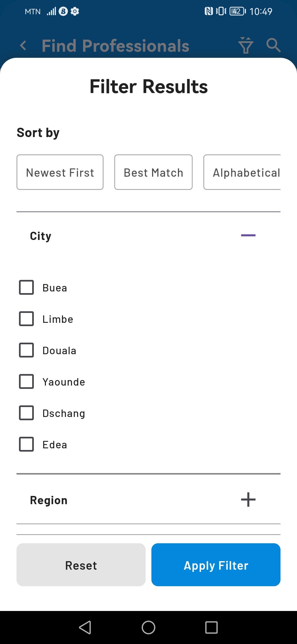Expand Region with the plus icon
The height and width of the screenshot is (644, 297).
pos(248,500)
